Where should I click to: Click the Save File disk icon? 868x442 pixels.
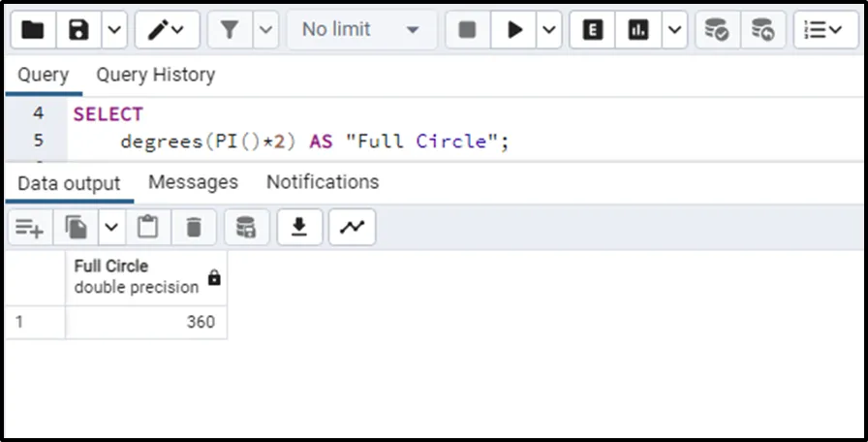[x=78, y=30]
